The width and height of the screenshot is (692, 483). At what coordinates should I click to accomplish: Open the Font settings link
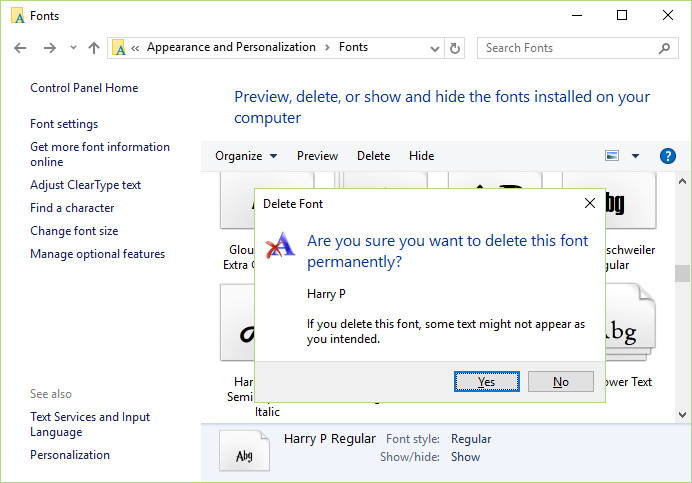pos(64,124)
